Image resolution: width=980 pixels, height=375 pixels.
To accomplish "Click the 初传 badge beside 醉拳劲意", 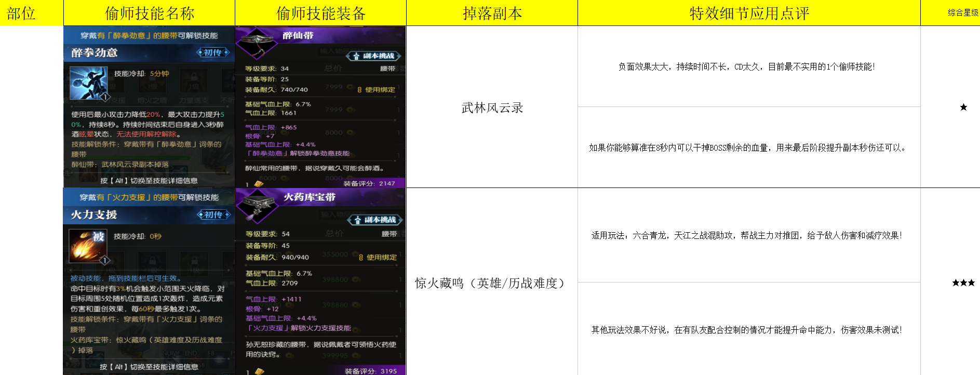I will click(213, 52).
